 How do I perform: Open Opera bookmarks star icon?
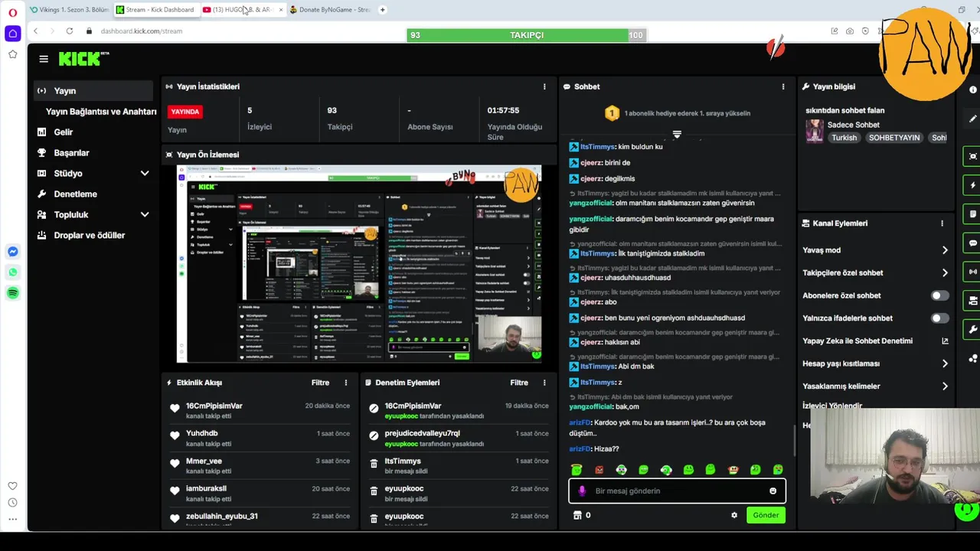click(x=12, y=54)
